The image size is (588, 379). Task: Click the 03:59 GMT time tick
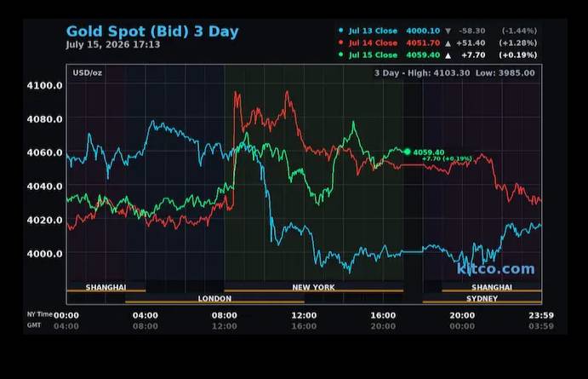(x=541, y=326)
